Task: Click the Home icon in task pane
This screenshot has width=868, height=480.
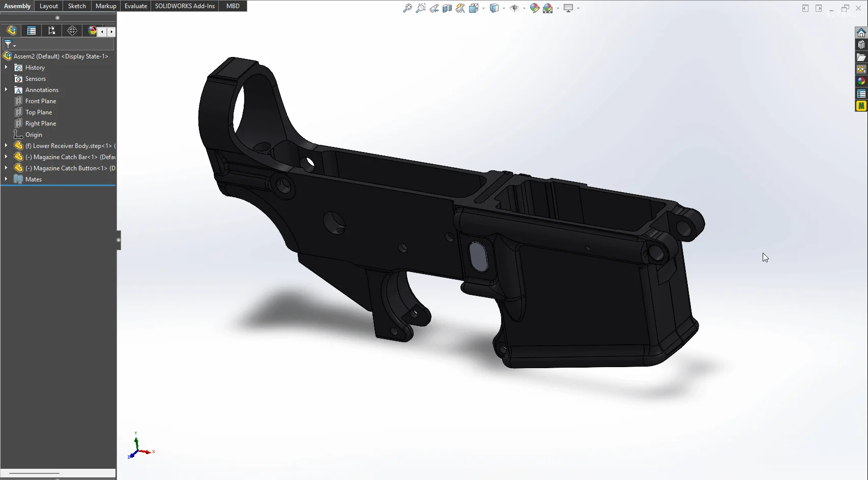Action: coord(861,32)
